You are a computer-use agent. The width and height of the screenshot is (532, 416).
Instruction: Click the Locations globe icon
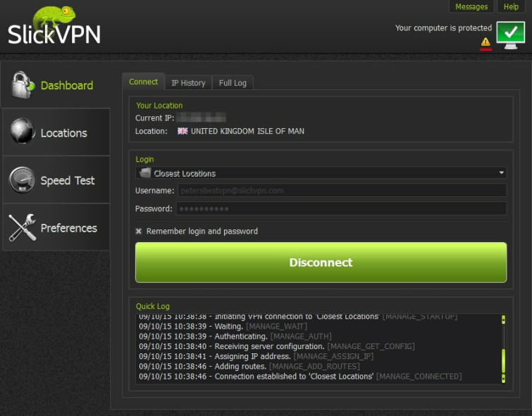tap(23, 131)
